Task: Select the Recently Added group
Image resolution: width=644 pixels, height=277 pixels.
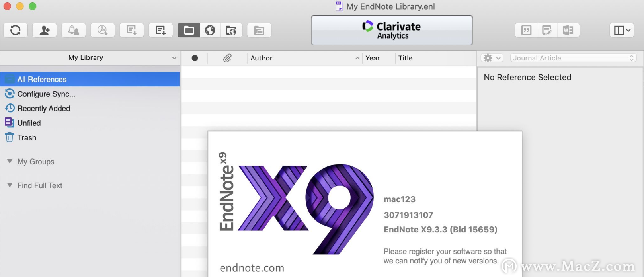Action: (x=44, y=109)
